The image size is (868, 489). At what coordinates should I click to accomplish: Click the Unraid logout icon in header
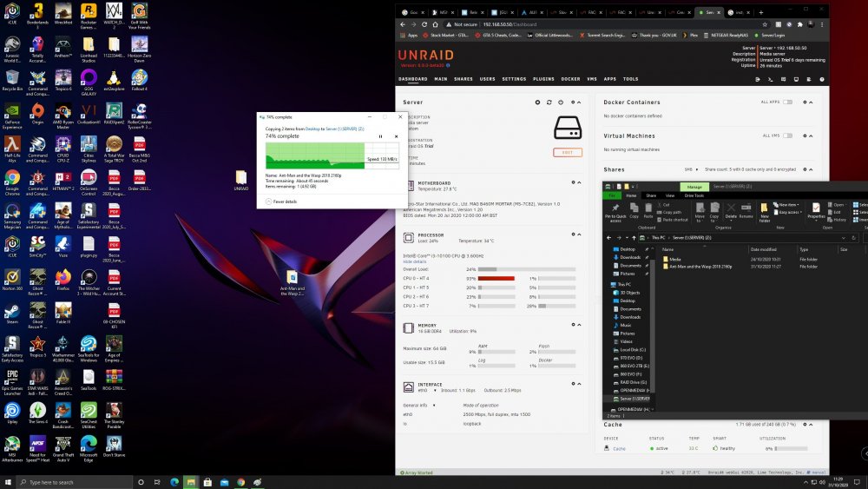coord(757,79)
